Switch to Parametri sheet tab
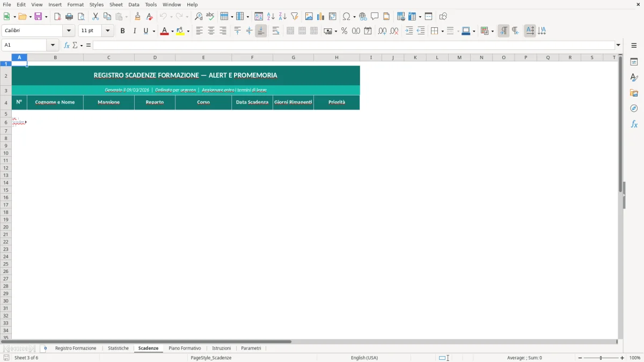Image resolution: width=644 pixels, height=362 pixels. click(x=251, y=349)
